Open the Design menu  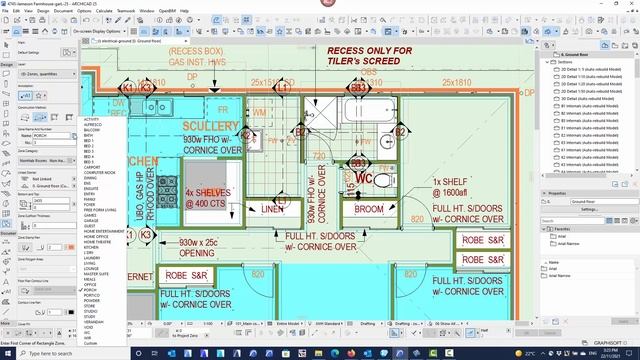click(x=43, y=11)
